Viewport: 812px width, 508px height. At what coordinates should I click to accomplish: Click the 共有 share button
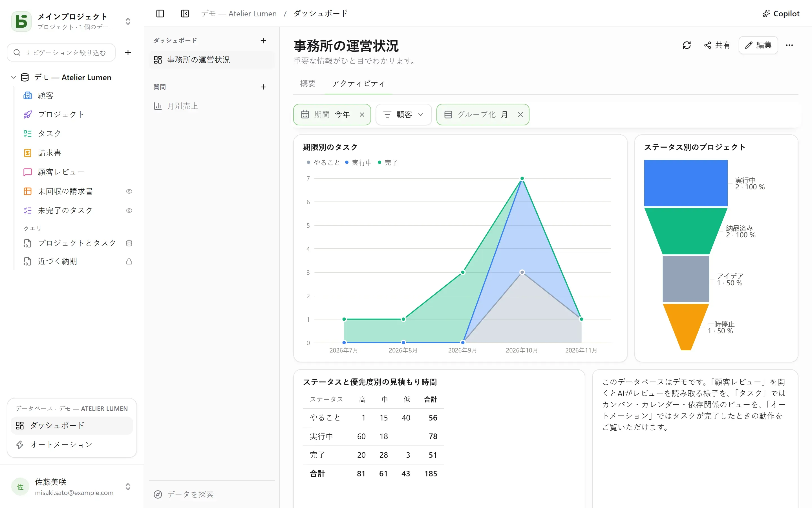coord(717,45)
